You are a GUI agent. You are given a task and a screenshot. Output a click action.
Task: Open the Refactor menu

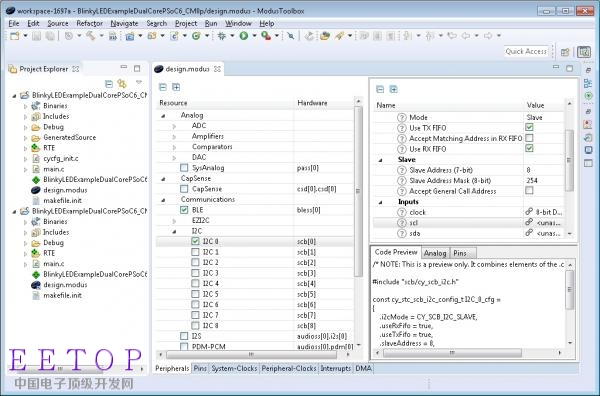coord(90,23)
